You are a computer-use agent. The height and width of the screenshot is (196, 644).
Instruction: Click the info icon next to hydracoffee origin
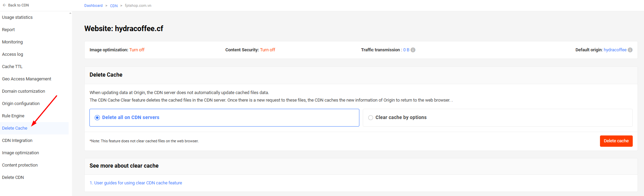point(630,50)
